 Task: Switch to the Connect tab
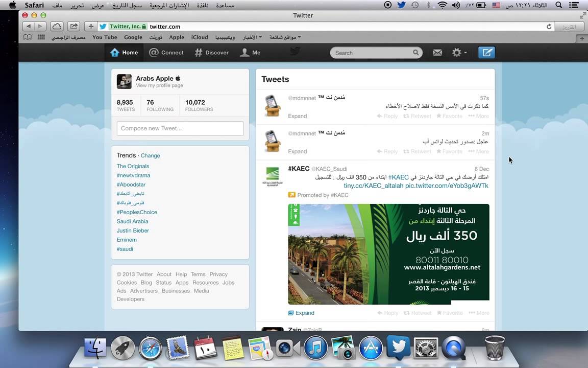166,53
